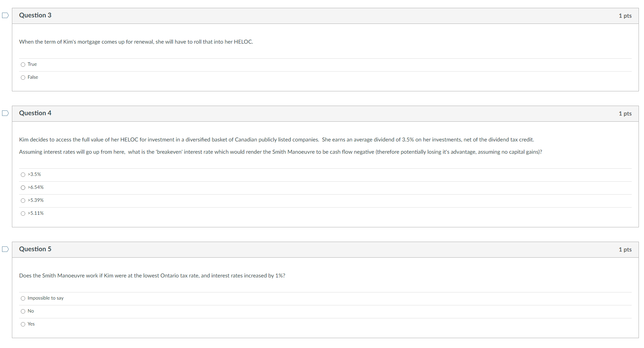Flag Question 3 for review

pos(5,15)
